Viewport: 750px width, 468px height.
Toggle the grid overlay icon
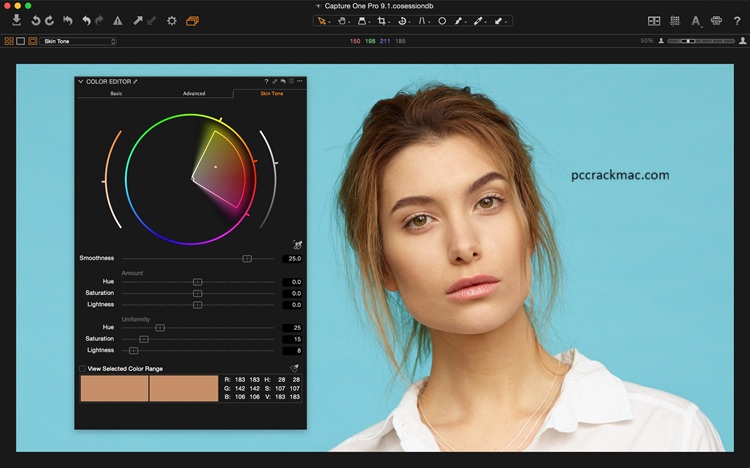click(675, 21)
